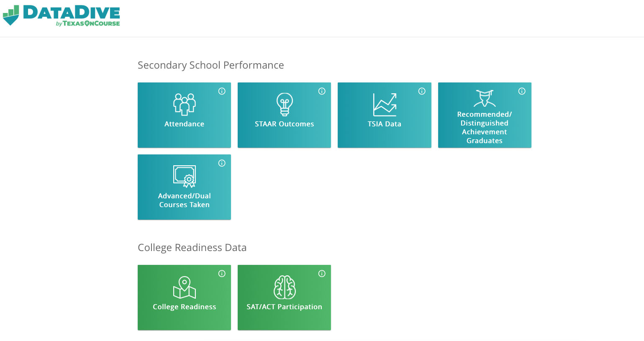Open the Advanced/Dual Courses Taken label
The image size is (644, 341).
click(x=185, y=200)
